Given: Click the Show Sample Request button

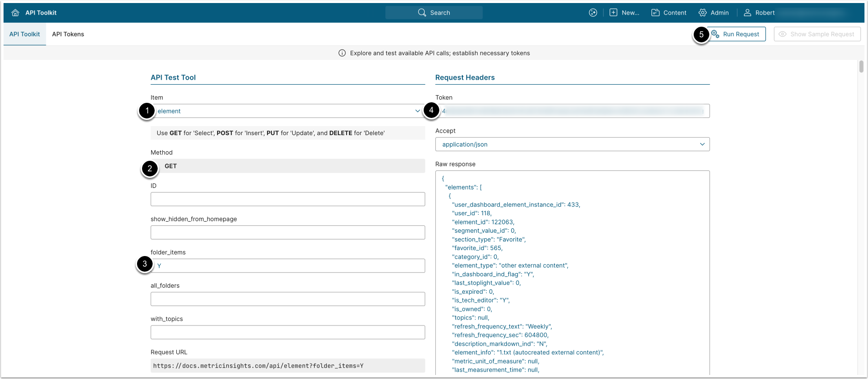Looking at the screenshot, I should (817, 34).
